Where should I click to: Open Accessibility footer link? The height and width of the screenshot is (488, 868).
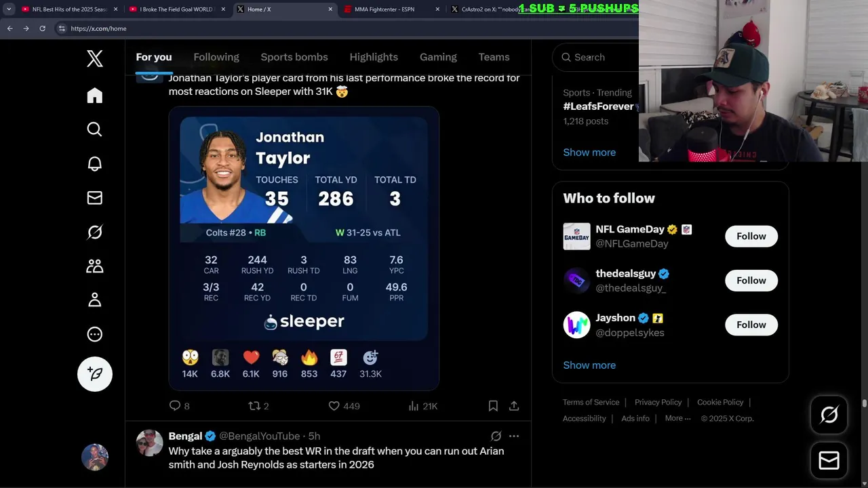[584, 418]
